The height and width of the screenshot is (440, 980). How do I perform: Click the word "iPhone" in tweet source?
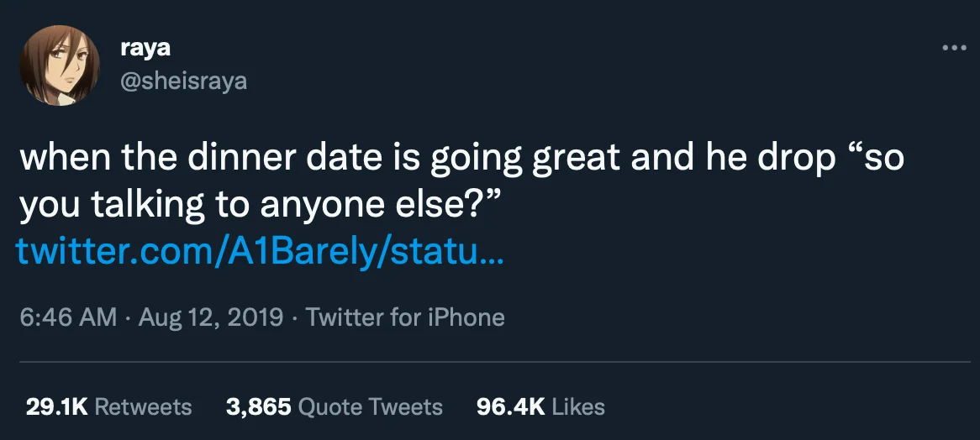tap(466, 317)
